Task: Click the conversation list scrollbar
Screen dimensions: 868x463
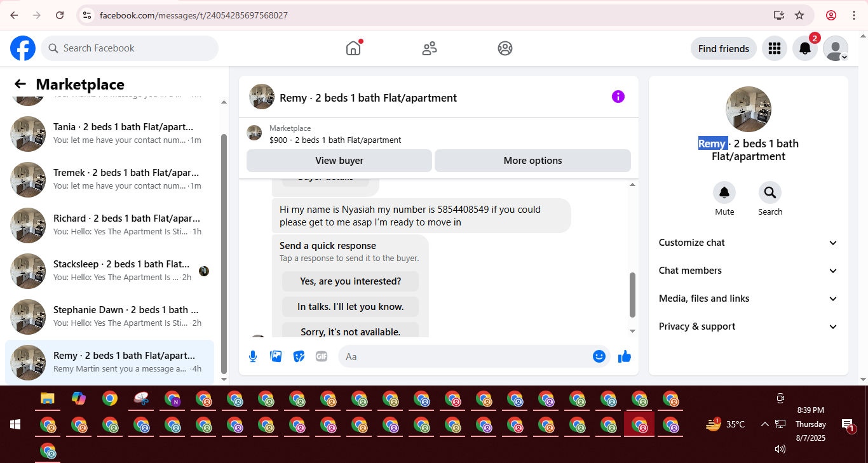Action: point(224,254)
